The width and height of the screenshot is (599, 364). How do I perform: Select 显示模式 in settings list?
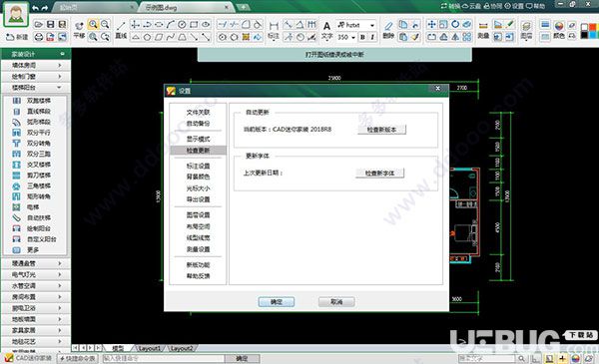198,139
